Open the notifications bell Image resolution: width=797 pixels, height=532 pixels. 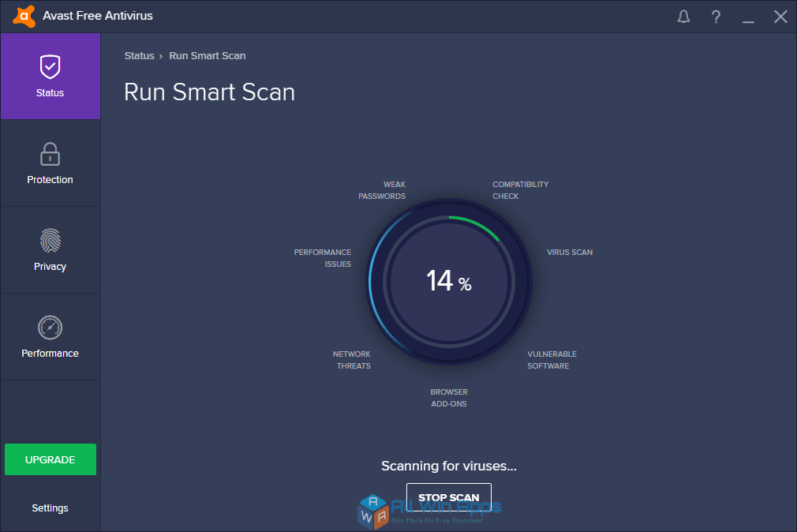[683, 17]
